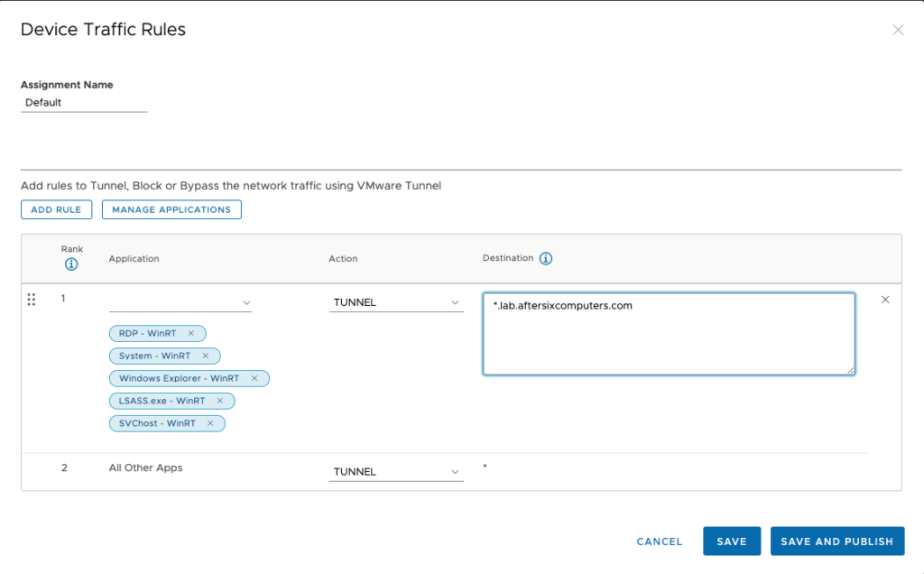The height and width of the screenshot is (574, 924).
Task: Delete rule 1 using its X icon
Action: pos(885,300)
